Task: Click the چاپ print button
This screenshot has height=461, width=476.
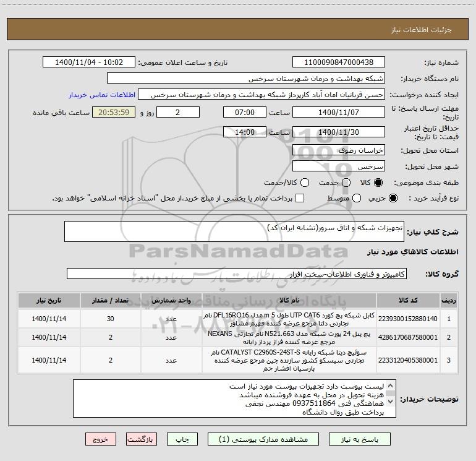Action: [182, 439]
